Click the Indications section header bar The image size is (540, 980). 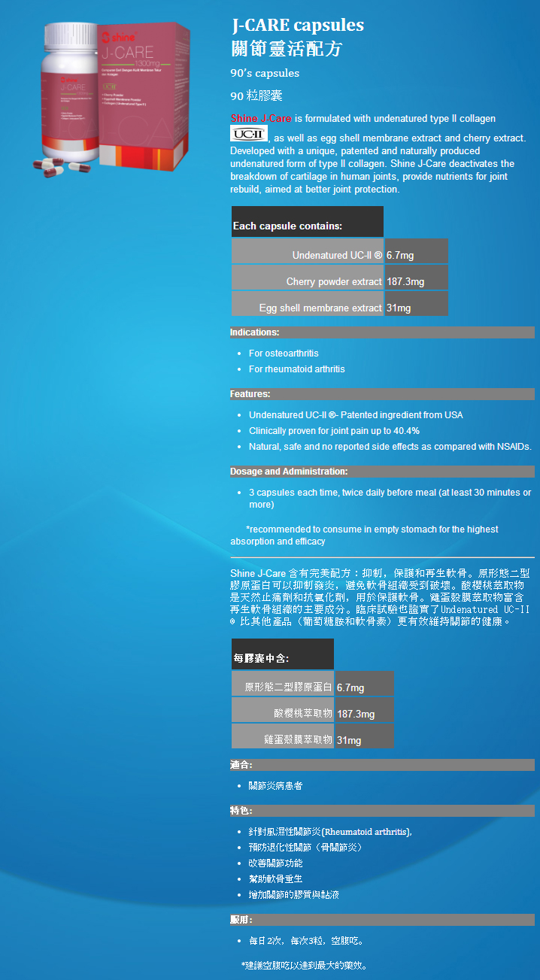click(382, 332)
